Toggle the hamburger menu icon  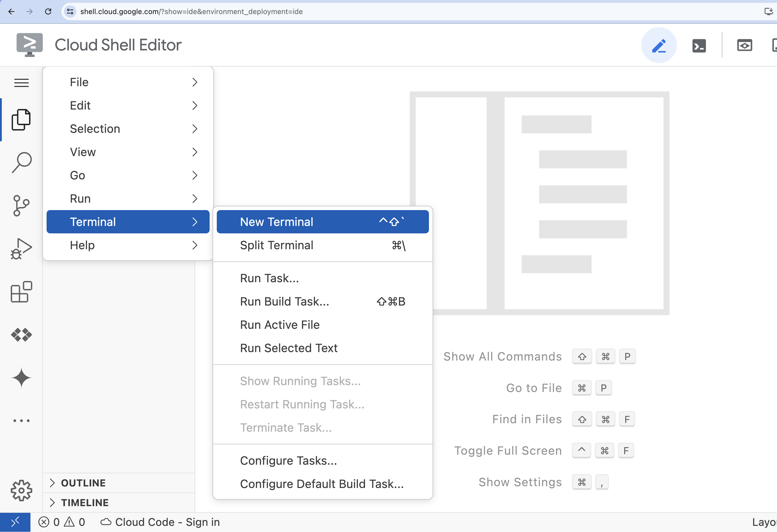[21, 83]
